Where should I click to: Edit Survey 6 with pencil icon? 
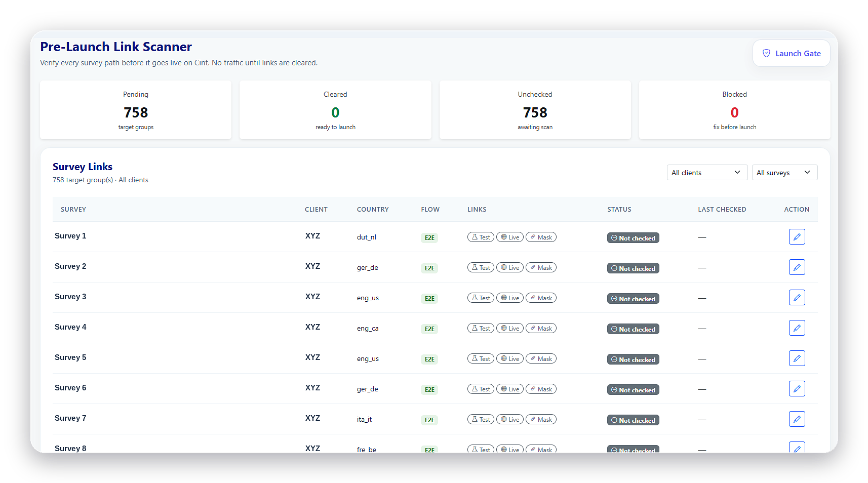pyautogui.click(x=797, y=389)
